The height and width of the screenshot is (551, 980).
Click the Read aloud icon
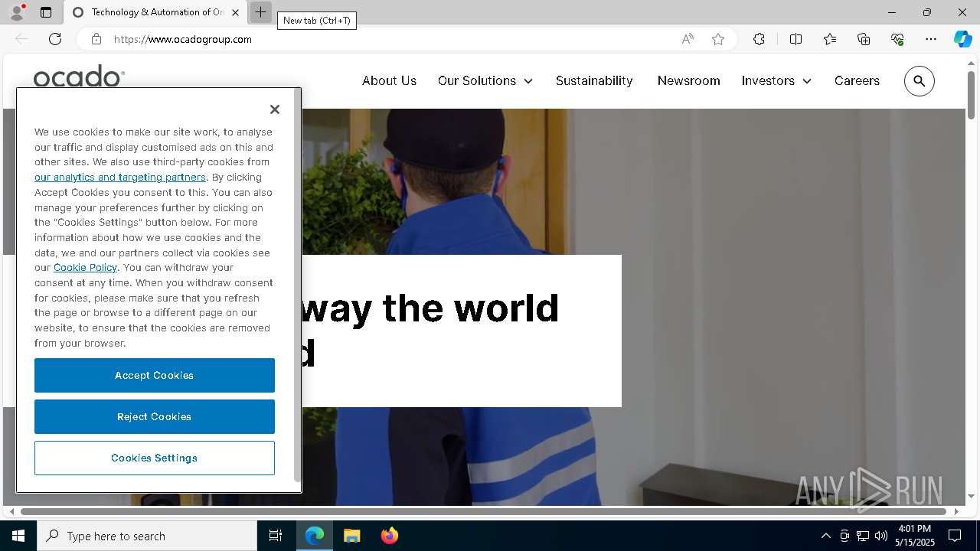pyautogui.click(x=688, y=39)
